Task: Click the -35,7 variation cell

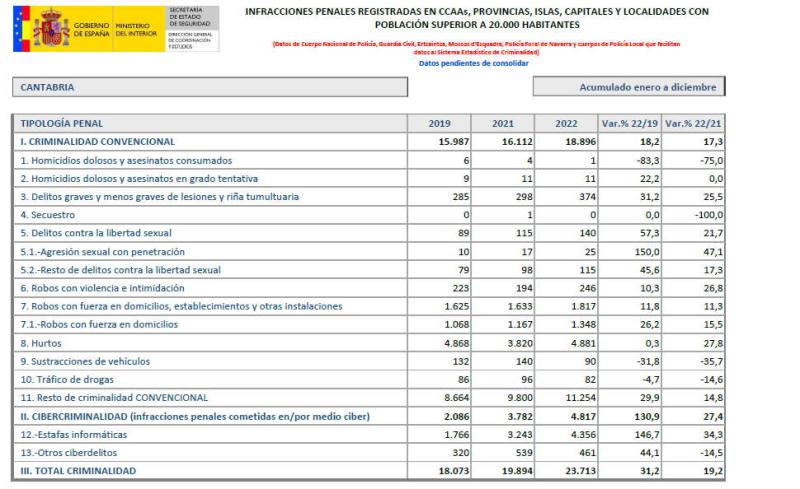Action: coord(693,361)
